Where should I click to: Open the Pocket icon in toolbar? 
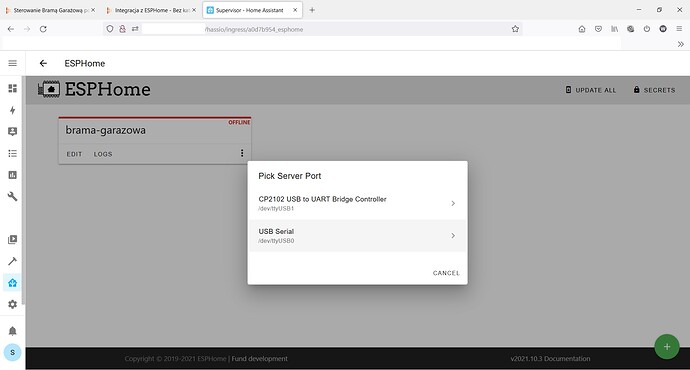click(598, 29)
